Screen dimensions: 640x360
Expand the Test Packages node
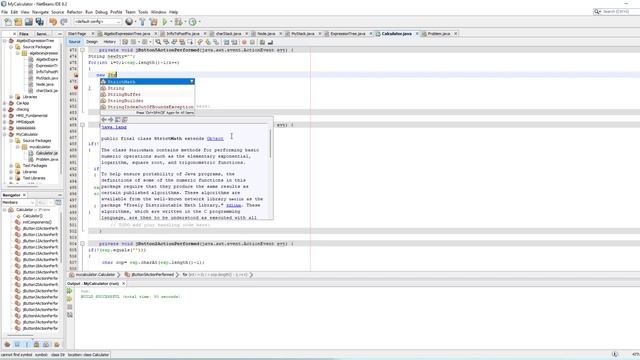(x=11, y=165)
